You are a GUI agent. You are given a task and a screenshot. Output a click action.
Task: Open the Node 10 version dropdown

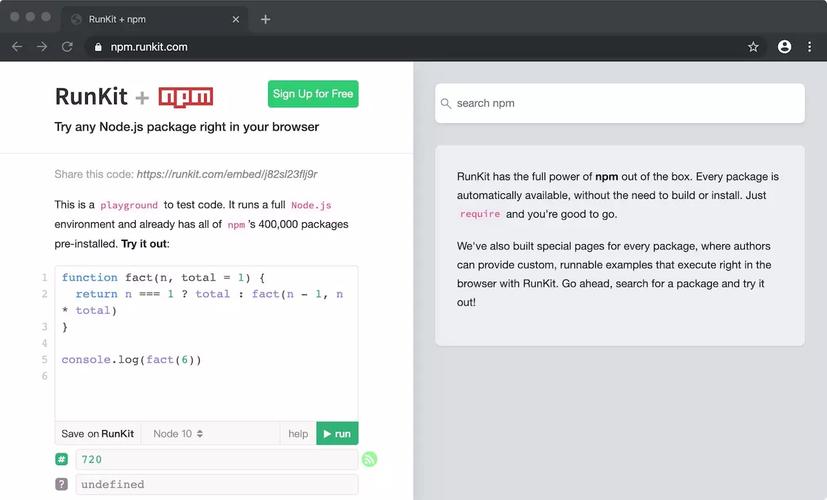click(x=178, y=434)
